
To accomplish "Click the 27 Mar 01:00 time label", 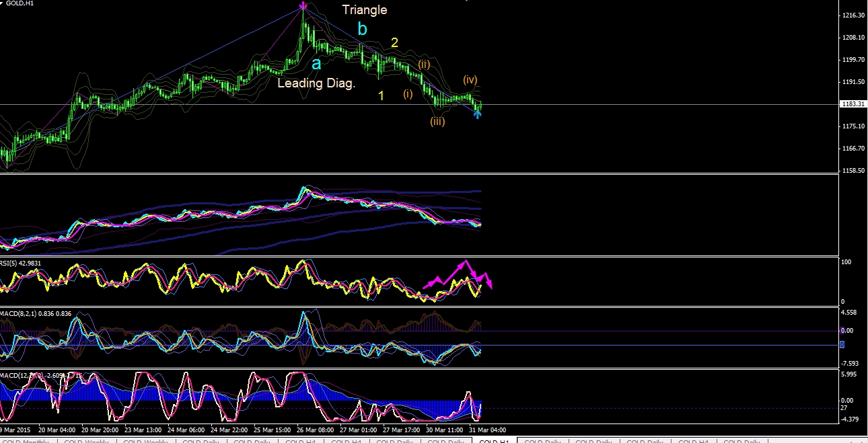I will 358,430.
